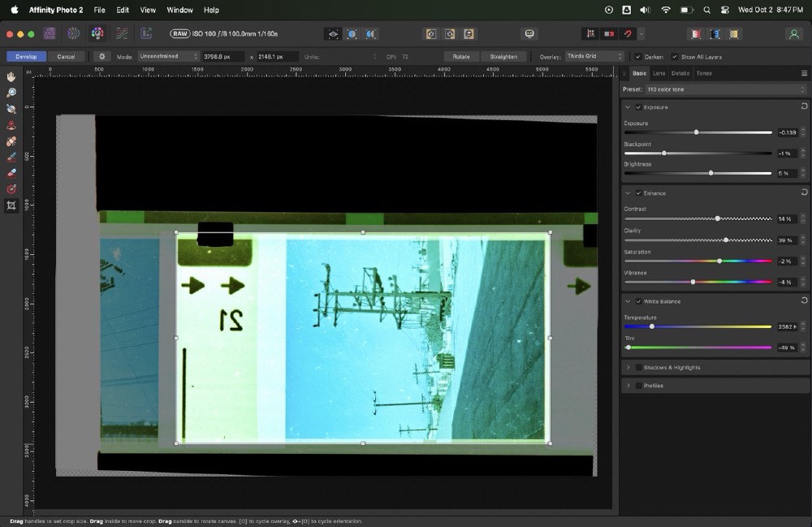Select the White Balance picker tool
This screenshot has width=812, height=527.
[11, 109]
